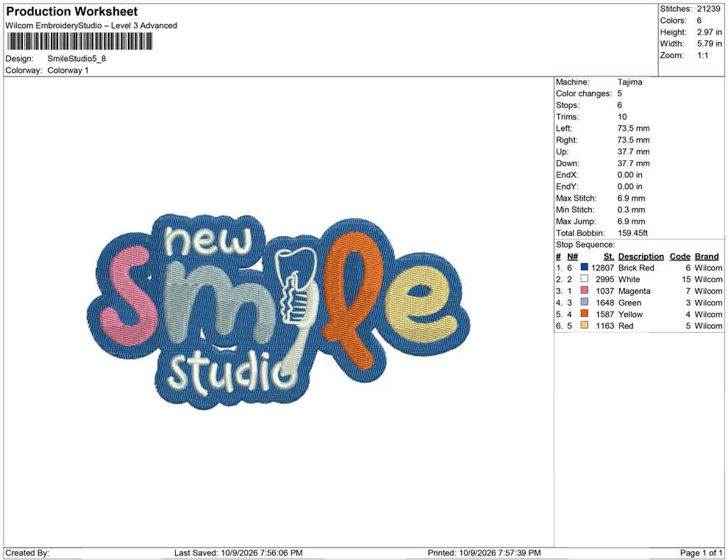
Task: Click the 'Stop Sequence:' heading
Action: (585, 245)
